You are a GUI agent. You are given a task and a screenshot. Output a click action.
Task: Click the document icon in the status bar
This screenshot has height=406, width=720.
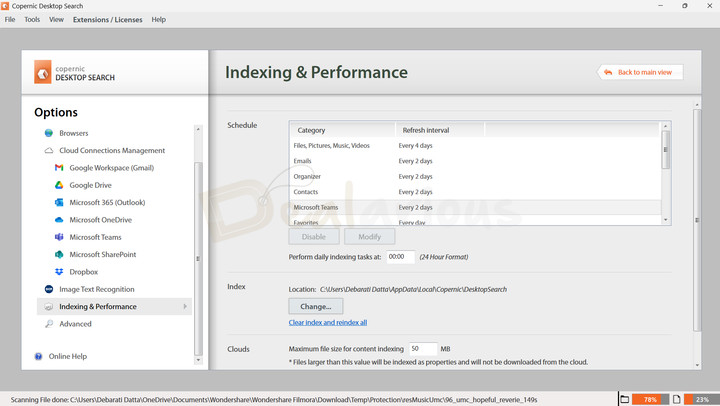[x=676, y=399]
